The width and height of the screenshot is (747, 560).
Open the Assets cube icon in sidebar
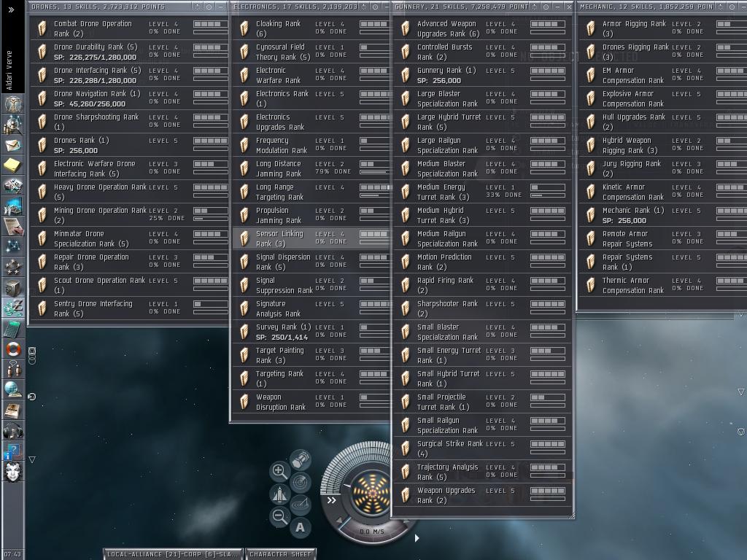pyautogui.click(x=13, y=287)
